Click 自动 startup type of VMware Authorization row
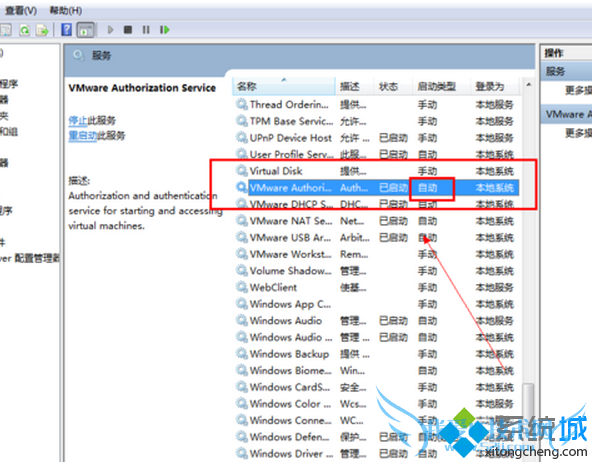 click(x=427, y=187)
